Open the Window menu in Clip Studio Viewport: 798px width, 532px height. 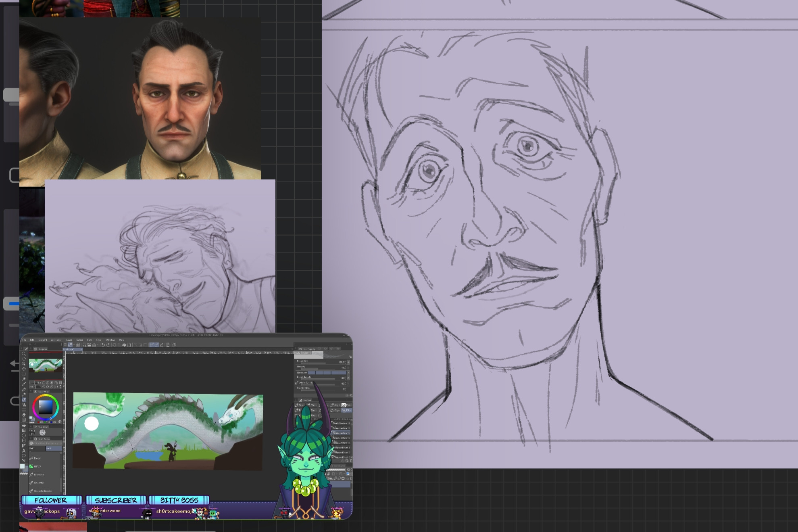tap(110, 340)
